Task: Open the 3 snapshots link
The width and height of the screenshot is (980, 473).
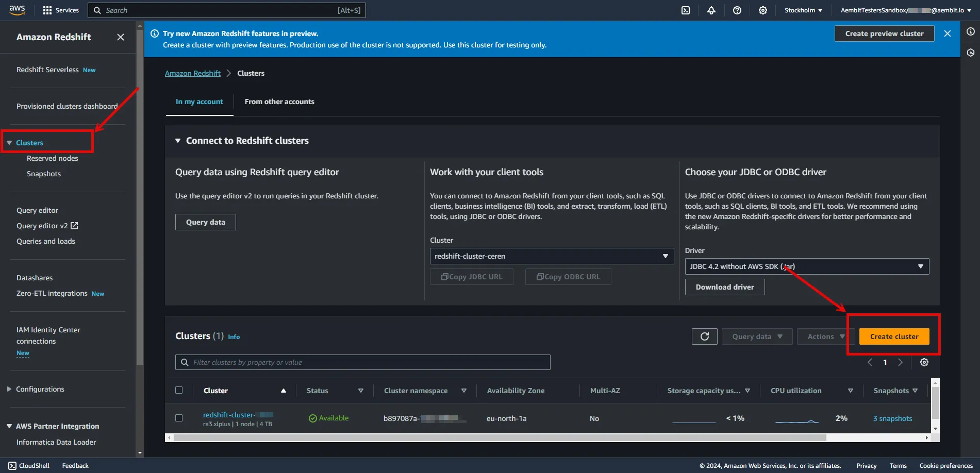Action: (x=892, y=418)
